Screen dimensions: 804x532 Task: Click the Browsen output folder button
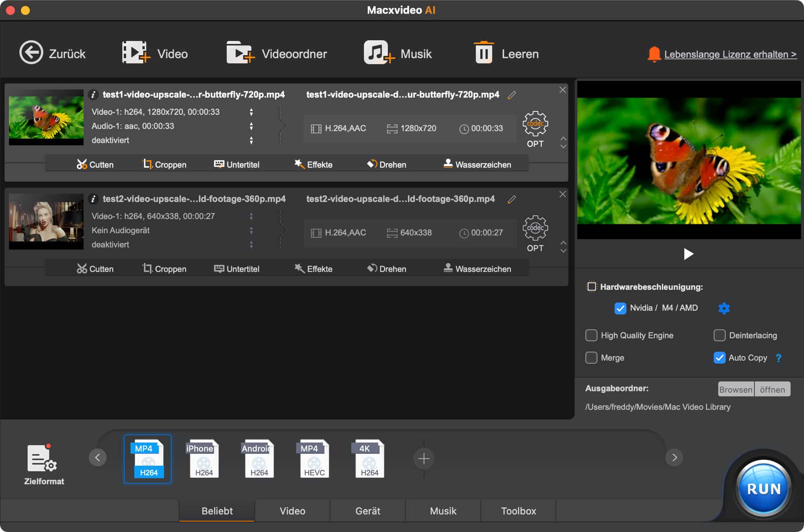(x=736, y=389)
